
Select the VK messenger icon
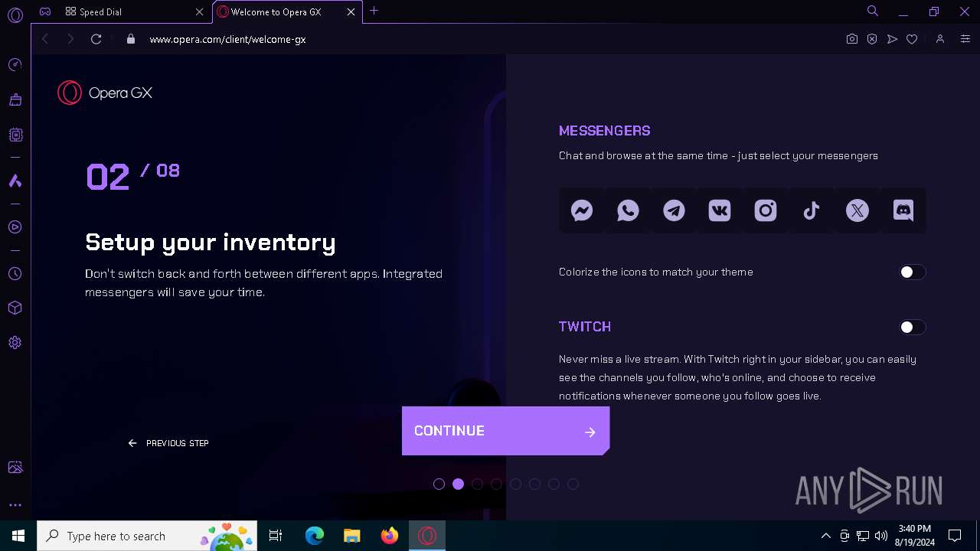(720, 210)
